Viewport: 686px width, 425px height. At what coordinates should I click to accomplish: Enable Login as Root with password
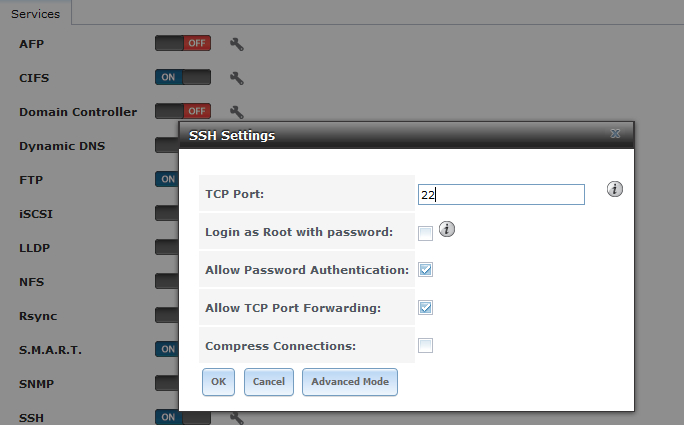click(x=425, y=233)
